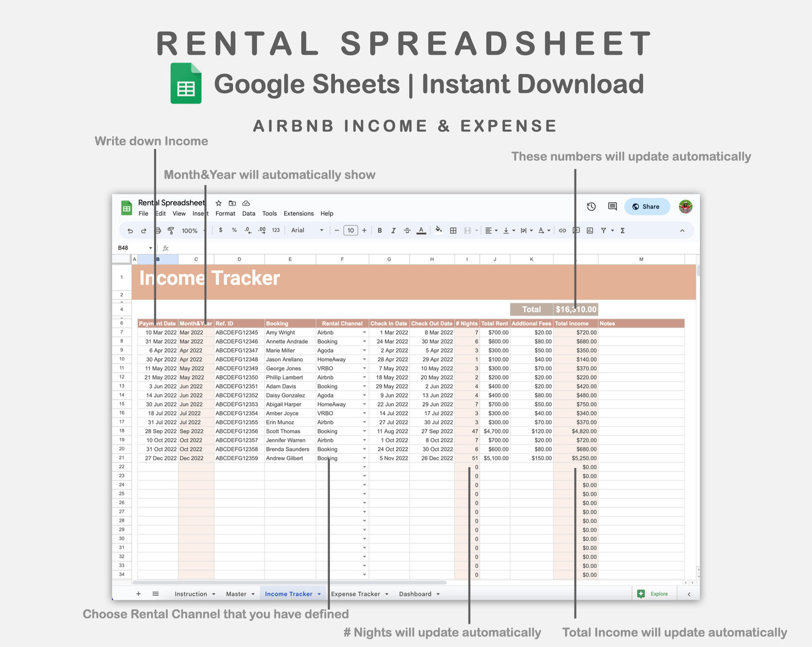Select the Paint format tool
812x647 pixels.
[x=170, y=230]
